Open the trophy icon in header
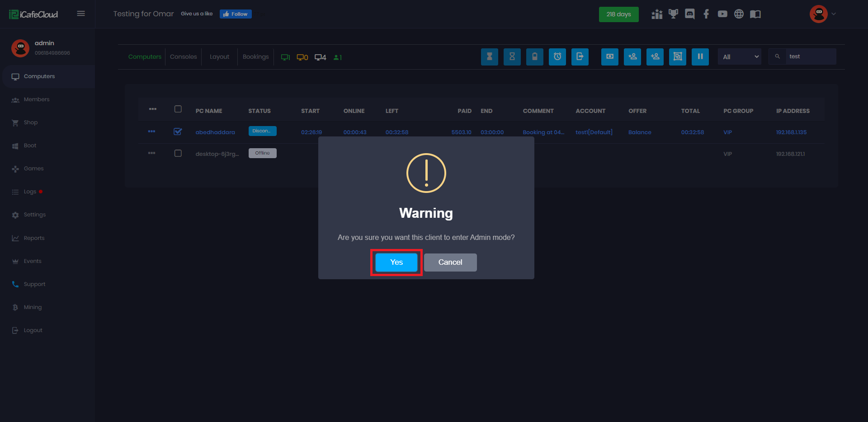Screen dimensions: 868x422 pos(673,14)
